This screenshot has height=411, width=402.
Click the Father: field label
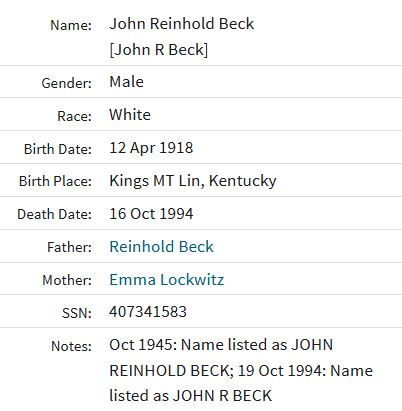pyautogui.click(x=69, y=247)
